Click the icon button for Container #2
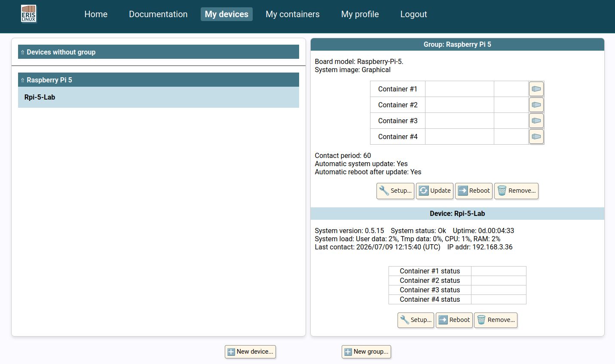The width and height of the screenshot is (615, 364). coord(536,105)
